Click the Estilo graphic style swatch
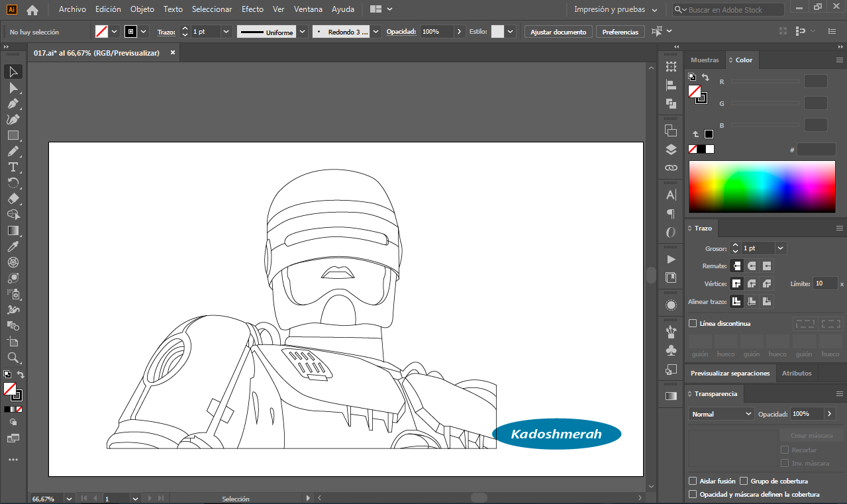This screenshot has height=504, width=847. 497,32
